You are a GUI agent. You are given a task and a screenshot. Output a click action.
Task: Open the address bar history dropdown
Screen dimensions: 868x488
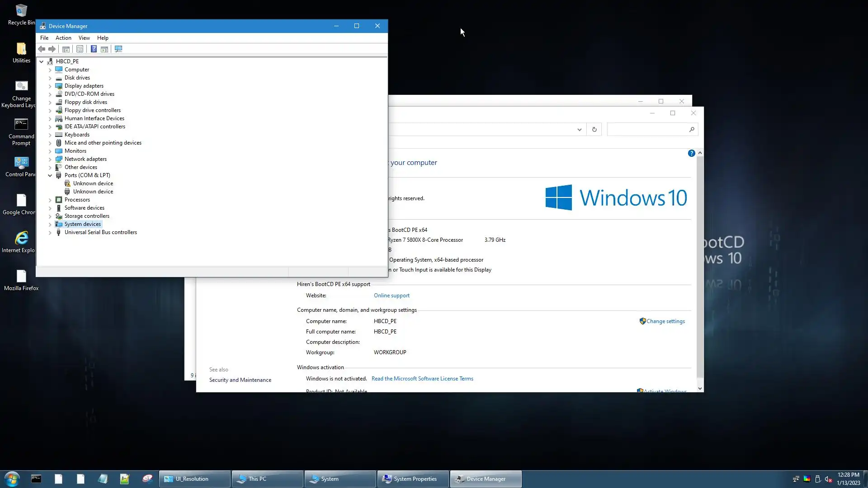[579, 130]
